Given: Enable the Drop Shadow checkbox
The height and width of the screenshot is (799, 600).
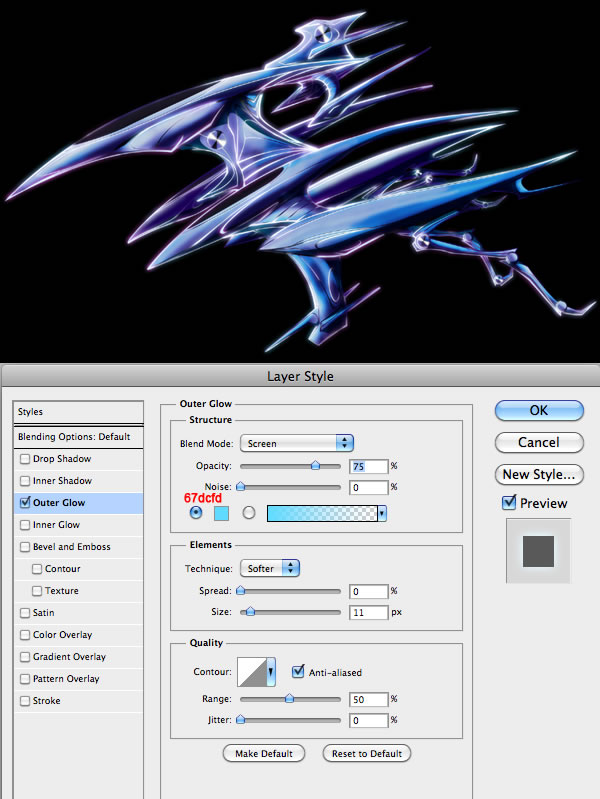Looking at the screenshot, I should click(24, 459).
